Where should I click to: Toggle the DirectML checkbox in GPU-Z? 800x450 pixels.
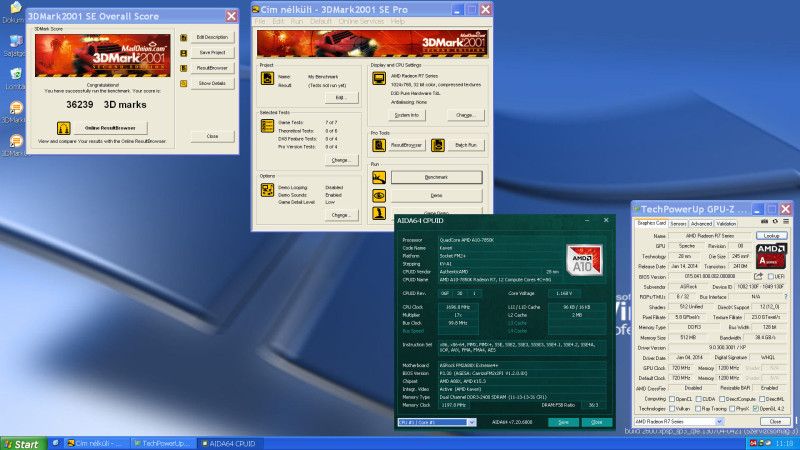761,399
